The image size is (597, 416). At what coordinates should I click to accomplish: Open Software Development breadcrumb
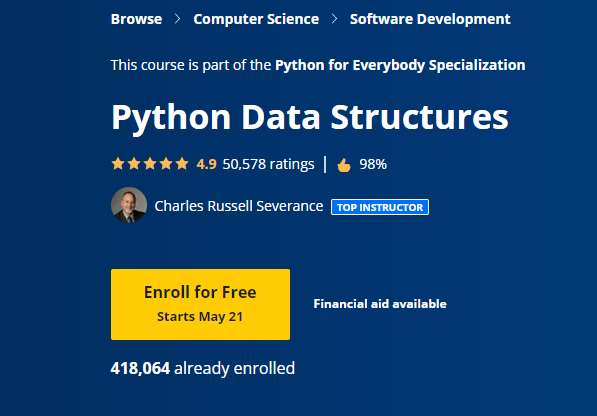point(430,19)
